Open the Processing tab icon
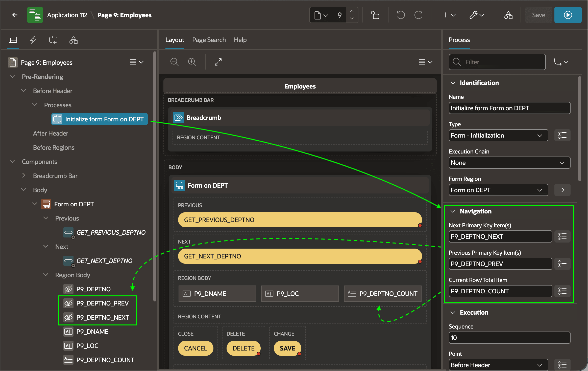 [x=53, y=40]
